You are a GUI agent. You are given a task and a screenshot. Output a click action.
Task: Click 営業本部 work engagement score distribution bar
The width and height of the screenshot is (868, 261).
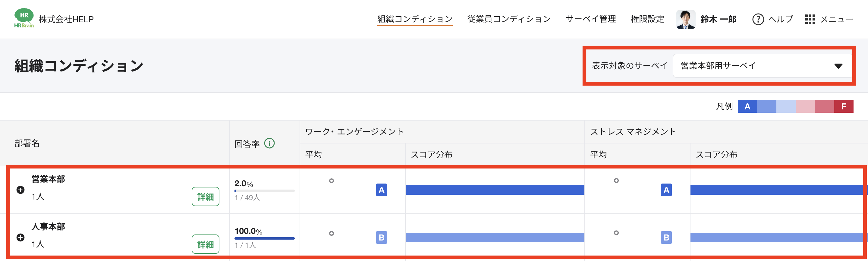[495, 190]
